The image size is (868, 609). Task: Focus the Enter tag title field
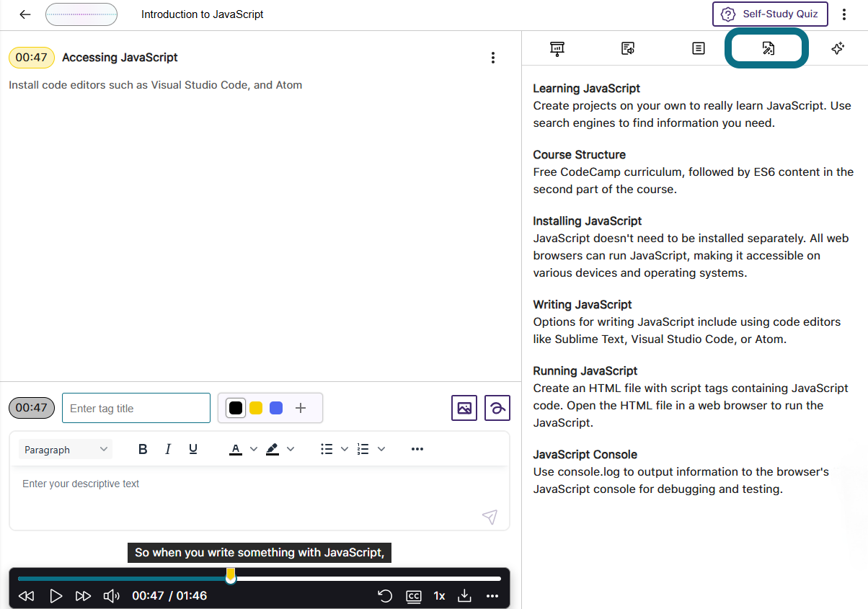coord(136,408)
